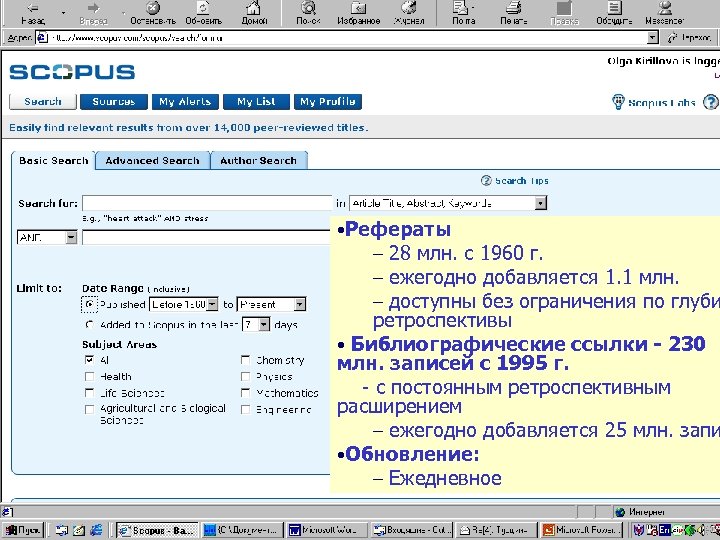The image size is (720, 540).
Task: Stop page loading with Остановить
Action: (x=153, y=13)
